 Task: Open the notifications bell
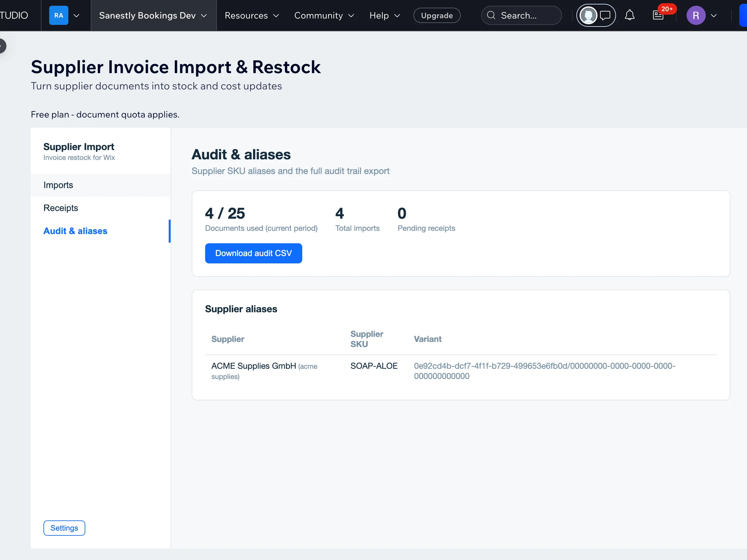(x=629, y=15)
